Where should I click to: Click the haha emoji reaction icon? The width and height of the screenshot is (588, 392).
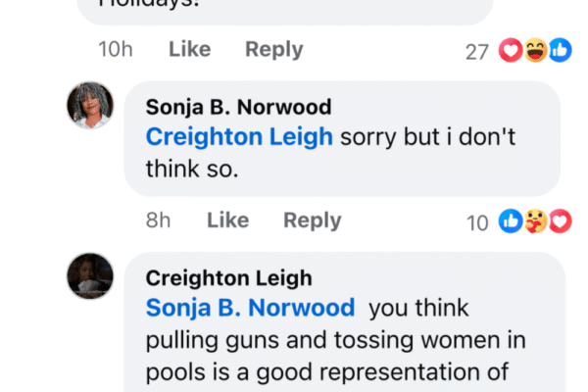point(535,50)
